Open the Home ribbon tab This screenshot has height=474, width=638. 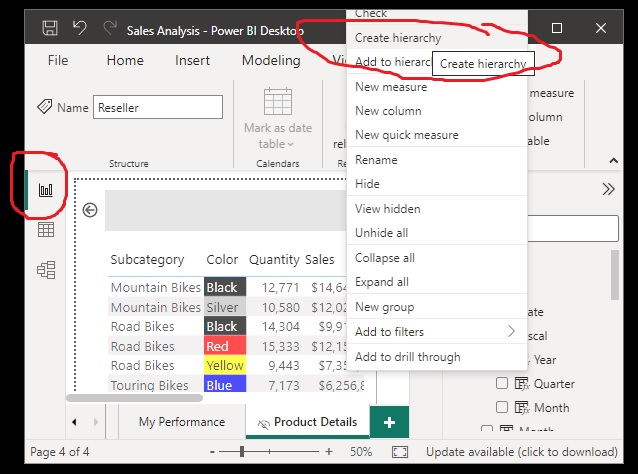(125, 60)
